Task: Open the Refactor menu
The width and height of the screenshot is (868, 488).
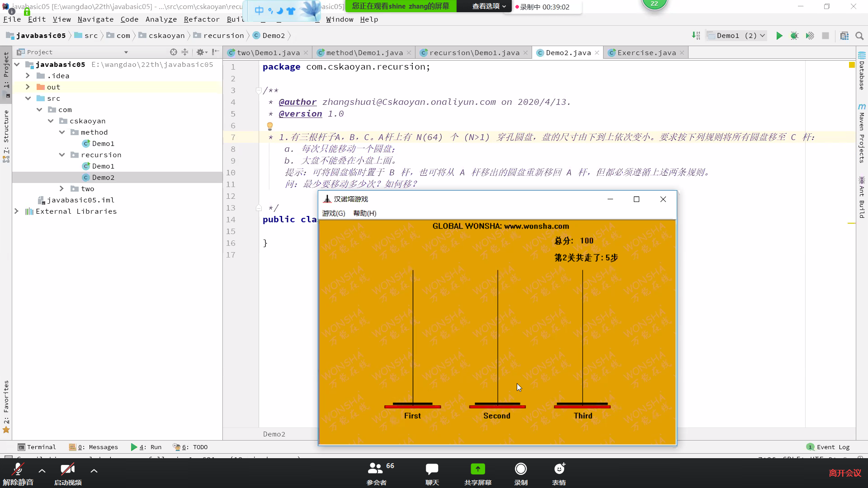Action: click(202, 19)
